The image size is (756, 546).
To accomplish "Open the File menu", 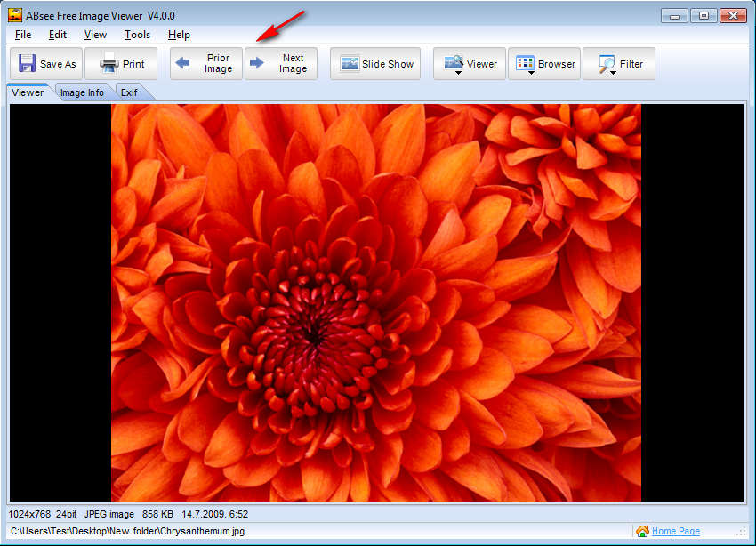I will coord(23,35).
